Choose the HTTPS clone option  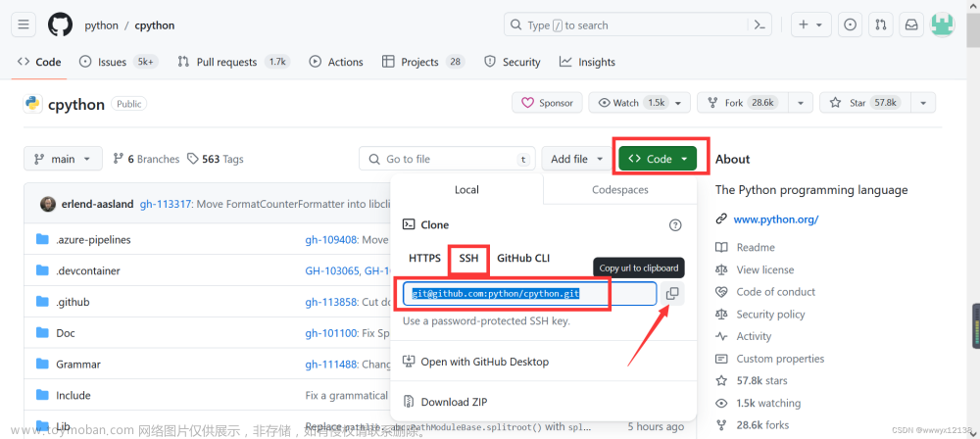point(424,258)
